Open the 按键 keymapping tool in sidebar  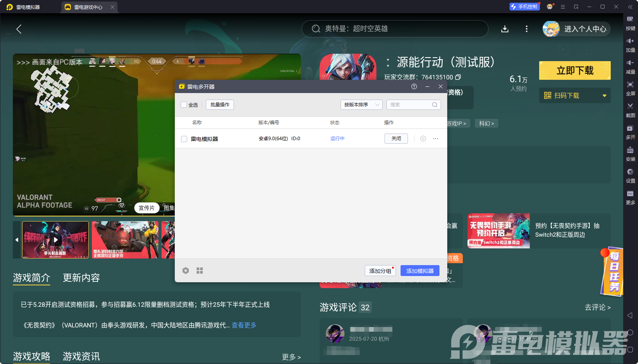coord(630,23)
